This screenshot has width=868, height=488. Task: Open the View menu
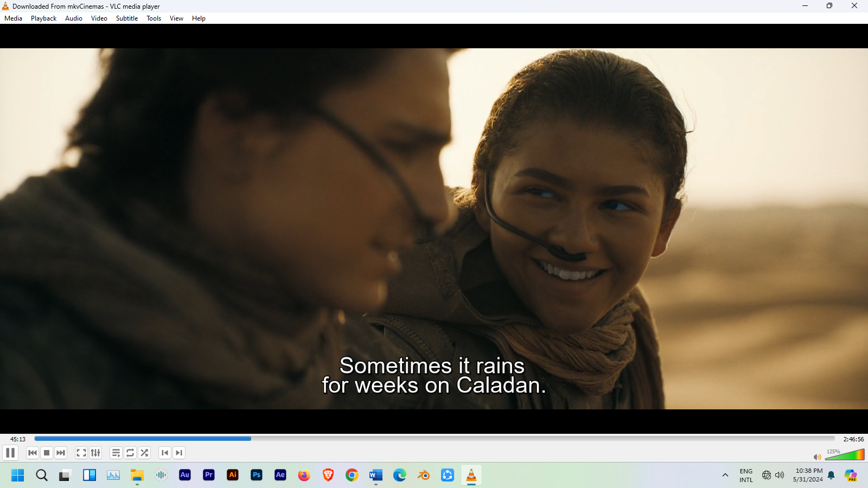click(x=177, y=18)
